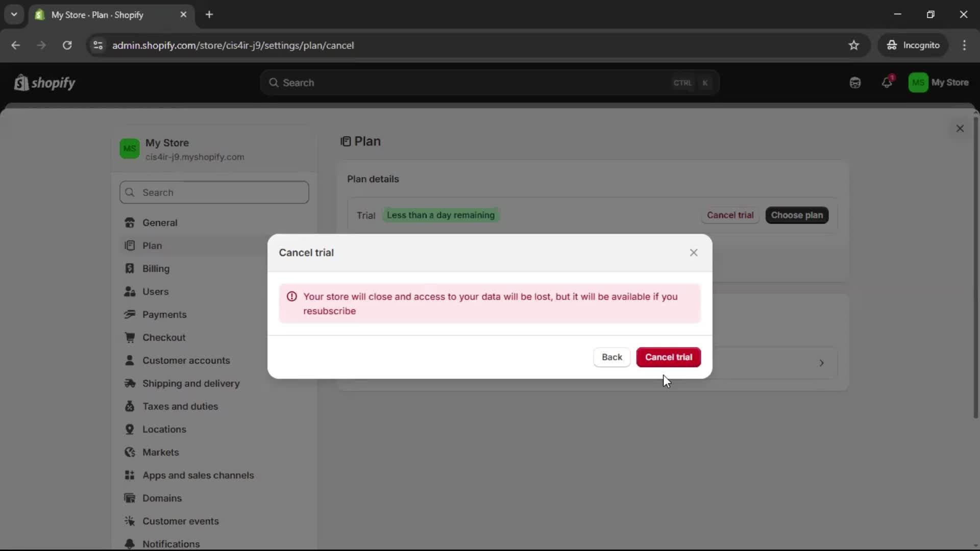Screen dimensions: 980x551
Task: Go to Customer accounts settings
Action: tap(186, 360)
